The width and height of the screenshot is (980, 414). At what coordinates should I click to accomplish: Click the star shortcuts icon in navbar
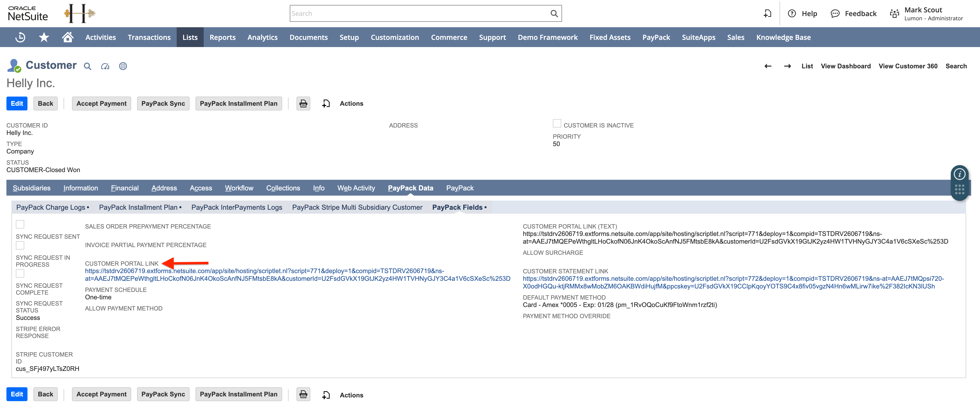click(x=44, y=37)
